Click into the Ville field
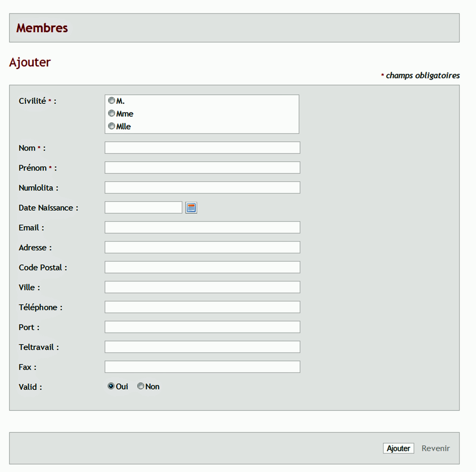Screen dimensions: 476x472 pos(202,287)
